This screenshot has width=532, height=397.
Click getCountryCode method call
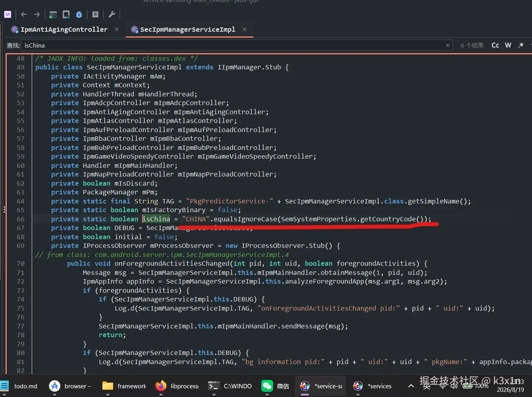[x=388, y=219]
